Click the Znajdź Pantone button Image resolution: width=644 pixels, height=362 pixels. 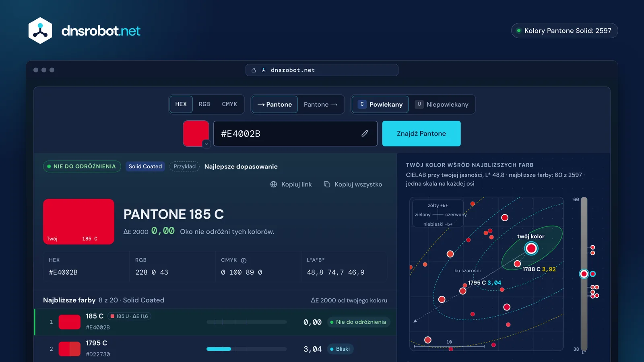coord(421,134)
